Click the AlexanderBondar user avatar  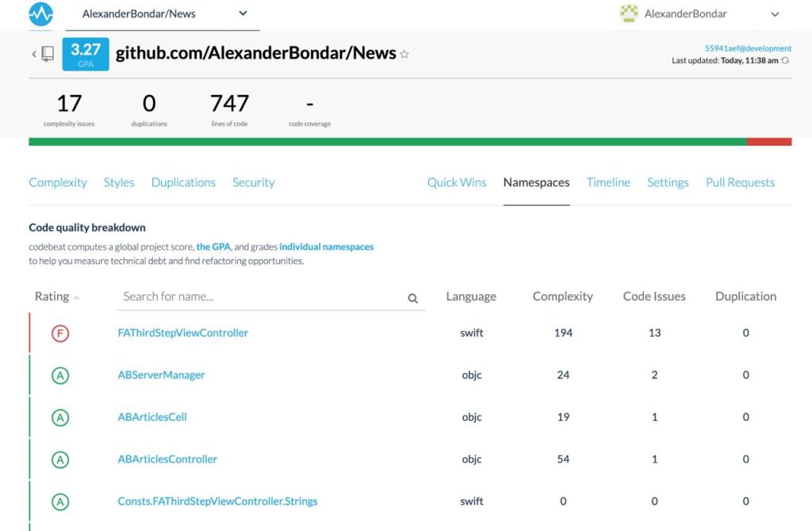pos(628,13)
